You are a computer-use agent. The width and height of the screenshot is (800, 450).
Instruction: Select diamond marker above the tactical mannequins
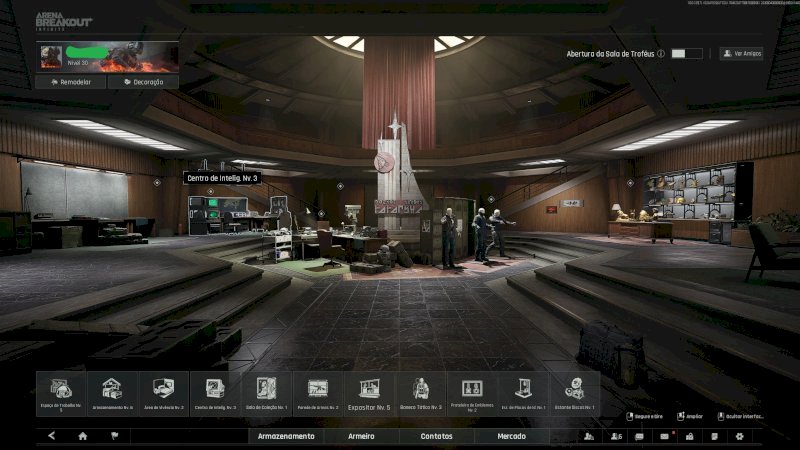pyautogui.click(x=491, y=199)
